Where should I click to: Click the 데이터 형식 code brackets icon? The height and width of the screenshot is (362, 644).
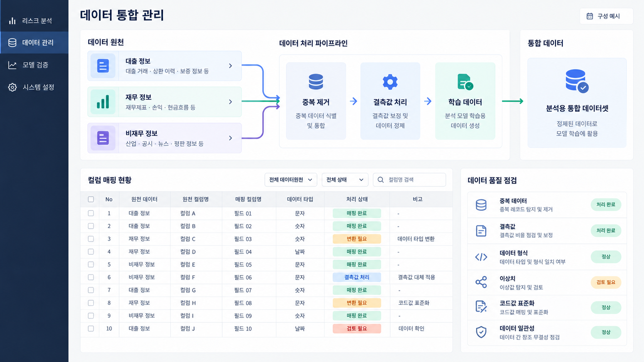(x=481, y=257)
